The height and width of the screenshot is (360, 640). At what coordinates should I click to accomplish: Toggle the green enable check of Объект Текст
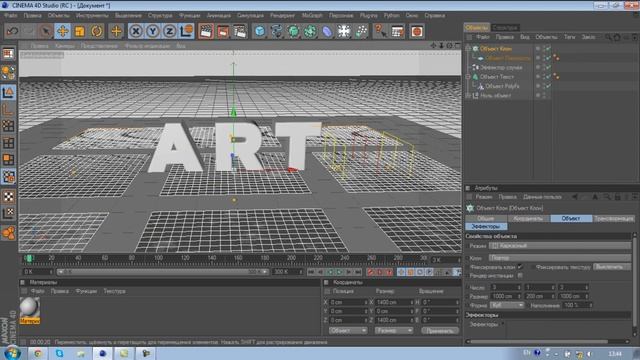pyautogui.click(x=548, y=77)
